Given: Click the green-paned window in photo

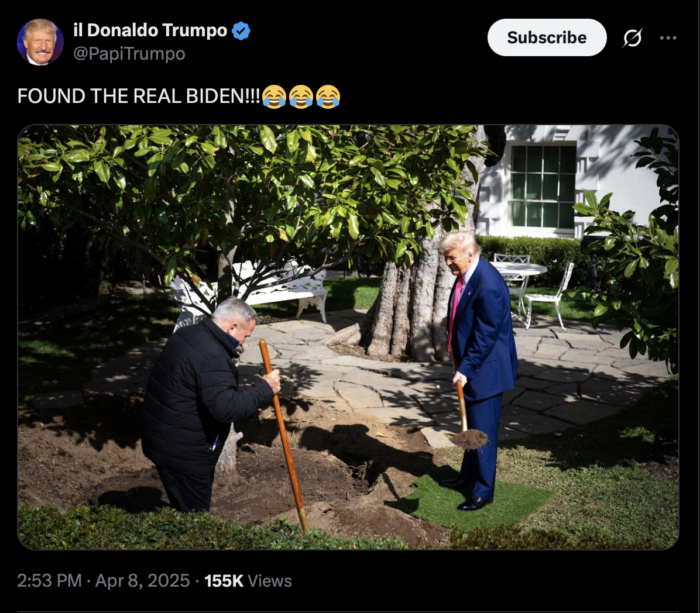Looking at the screenshot, I should point(543,187).
